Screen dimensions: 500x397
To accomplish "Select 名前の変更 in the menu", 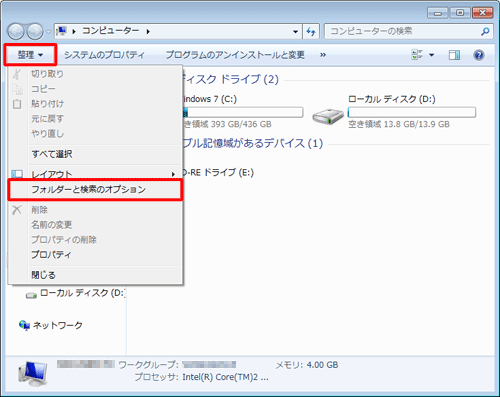I will [x=95, y=225].
